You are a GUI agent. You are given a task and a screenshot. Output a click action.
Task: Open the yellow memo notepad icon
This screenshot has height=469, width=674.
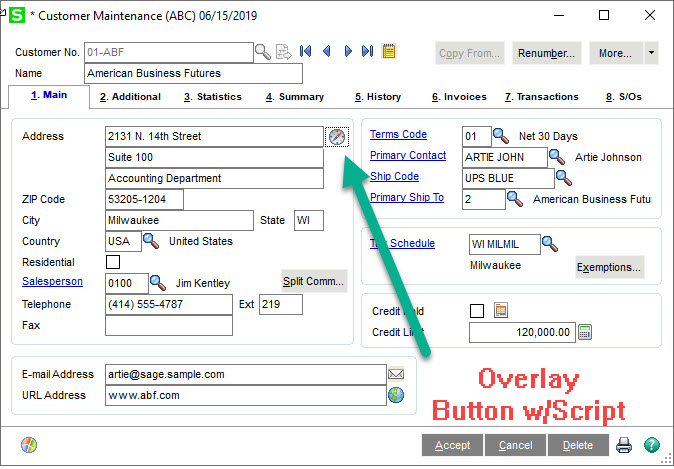(389, 51)
